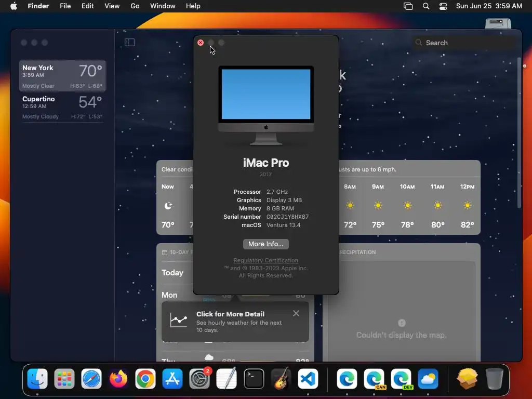Viewport: 532px width, 399px height.
Task: Open the Go menu
Action: pyautogui.click(x=135, y=6)
